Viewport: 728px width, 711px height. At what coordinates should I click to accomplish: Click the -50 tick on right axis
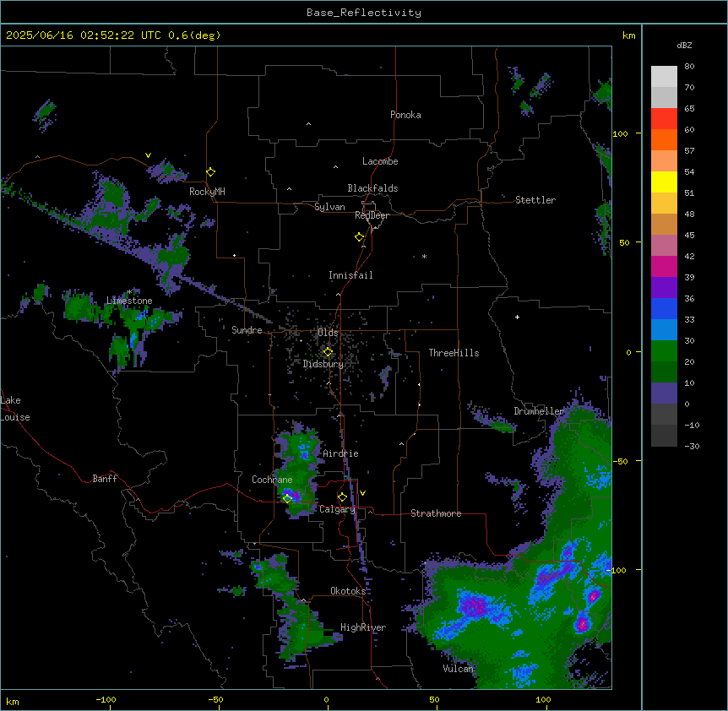point(620,461)
